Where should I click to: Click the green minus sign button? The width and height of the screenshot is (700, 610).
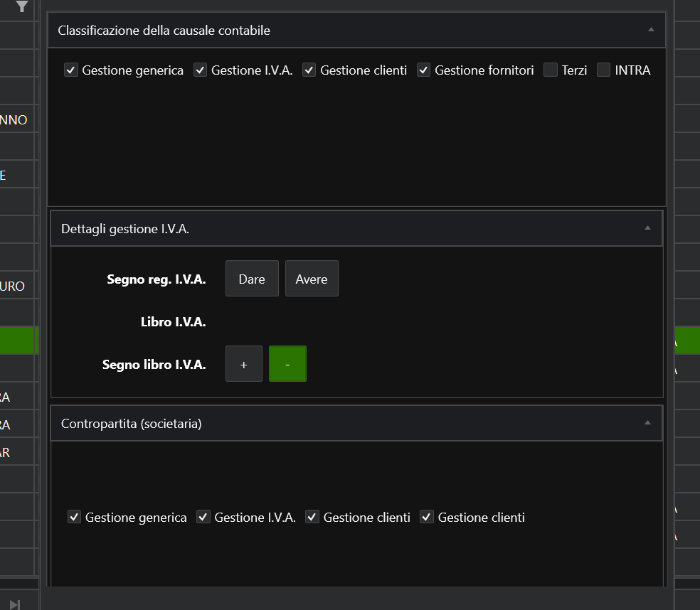tap(287, 364)
